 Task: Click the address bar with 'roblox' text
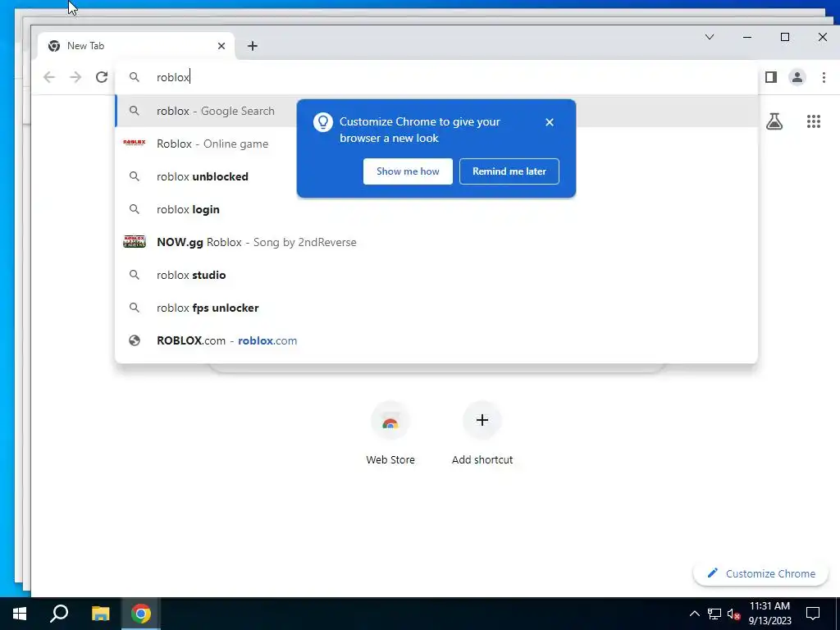[x=436, y=77]
